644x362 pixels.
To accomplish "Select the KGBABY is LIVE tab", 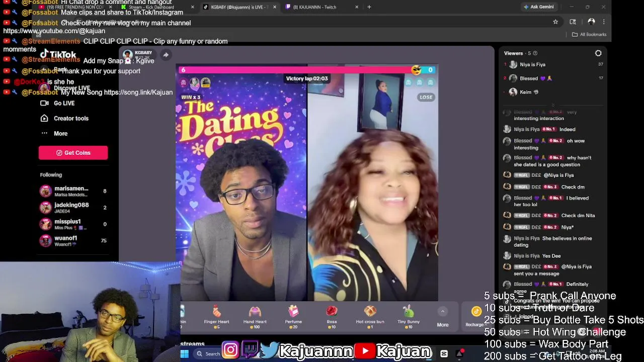I will point(239,7).
